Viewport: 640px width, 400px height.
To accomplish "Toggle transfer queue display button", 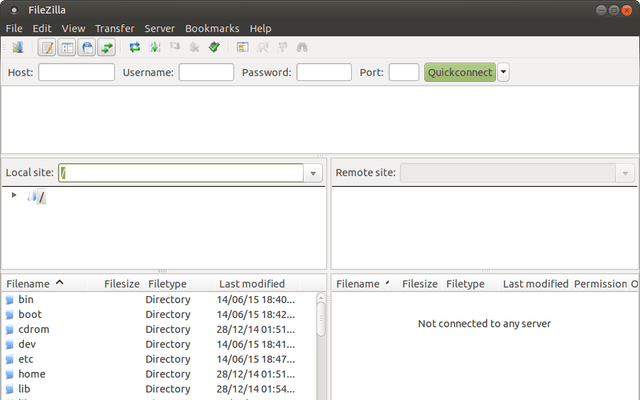I will click(x=107, y=47).
